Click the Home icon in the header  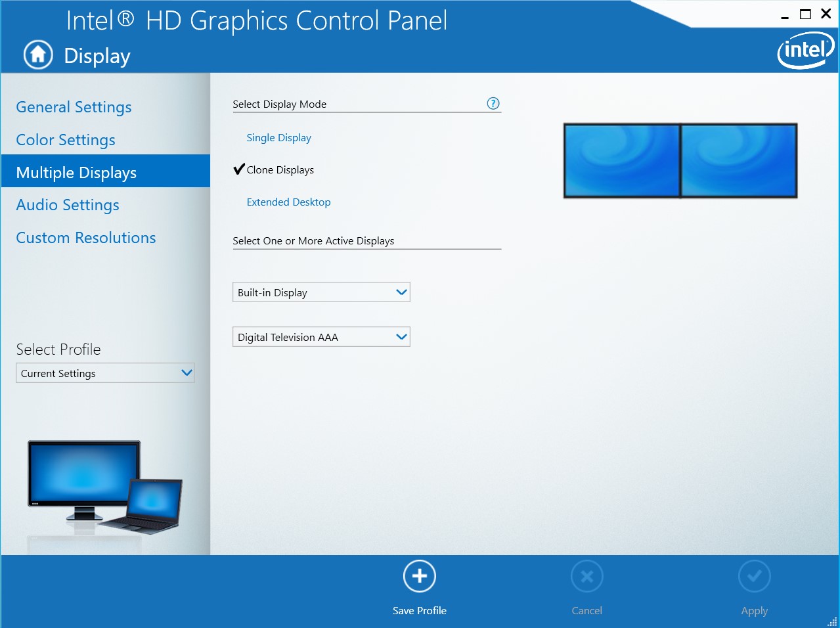pos(37,55)
